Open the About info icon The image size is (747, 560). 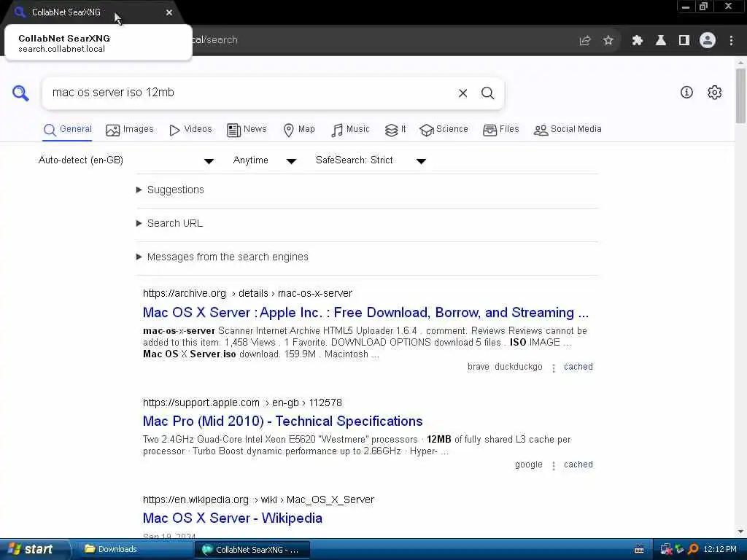point(686,93)
